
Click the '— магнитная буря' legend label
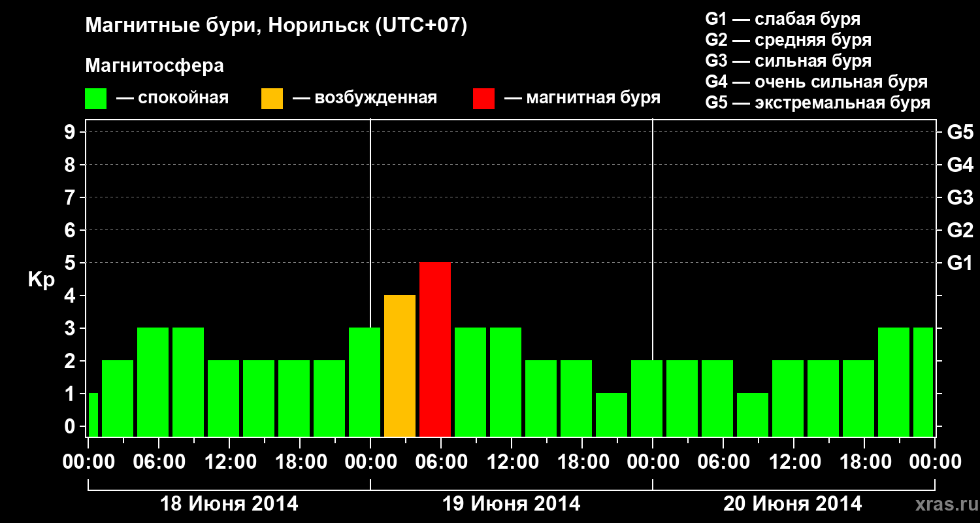pyautogui.click(x=582, y=99)
